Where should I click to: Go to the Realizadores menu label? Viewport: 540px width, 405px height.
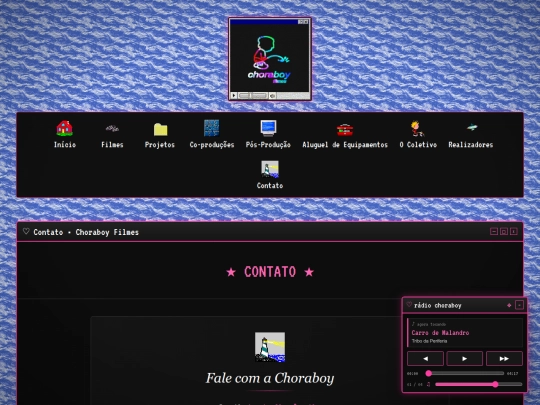470,145
